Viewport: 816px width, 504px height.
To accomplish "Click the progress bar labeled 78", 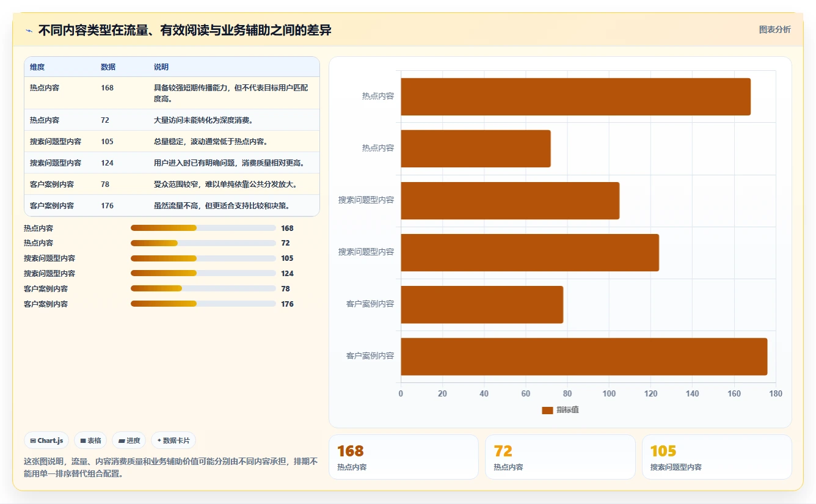I will [x=203, y=289].
